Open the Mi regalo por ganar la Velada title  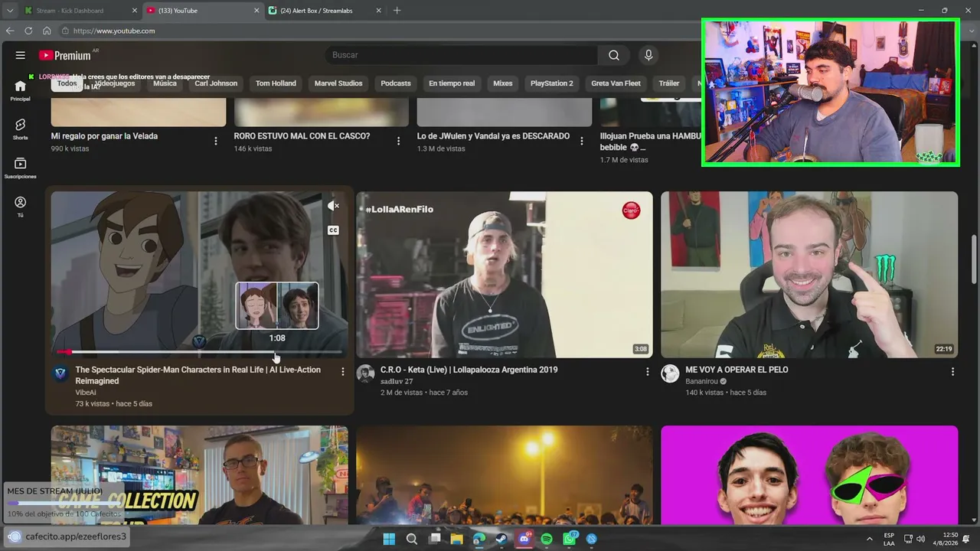coord(104,136)
